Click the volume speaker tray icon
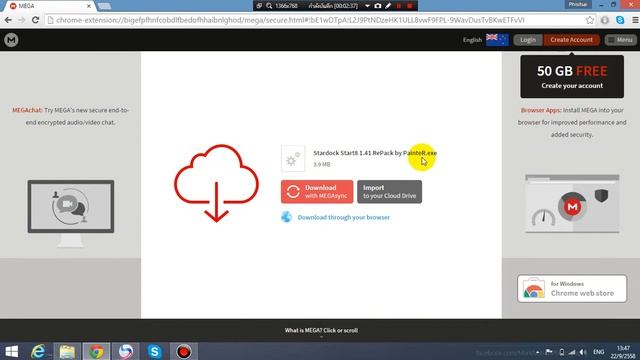The width and height of the screenshot is (640, 360). 583,352
